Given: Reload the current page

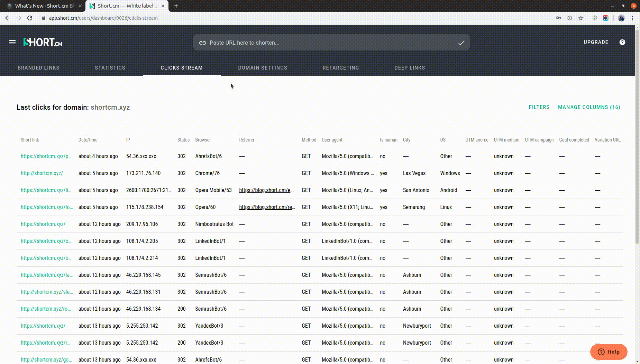Looking at the screenshot, I should [30, 18].
